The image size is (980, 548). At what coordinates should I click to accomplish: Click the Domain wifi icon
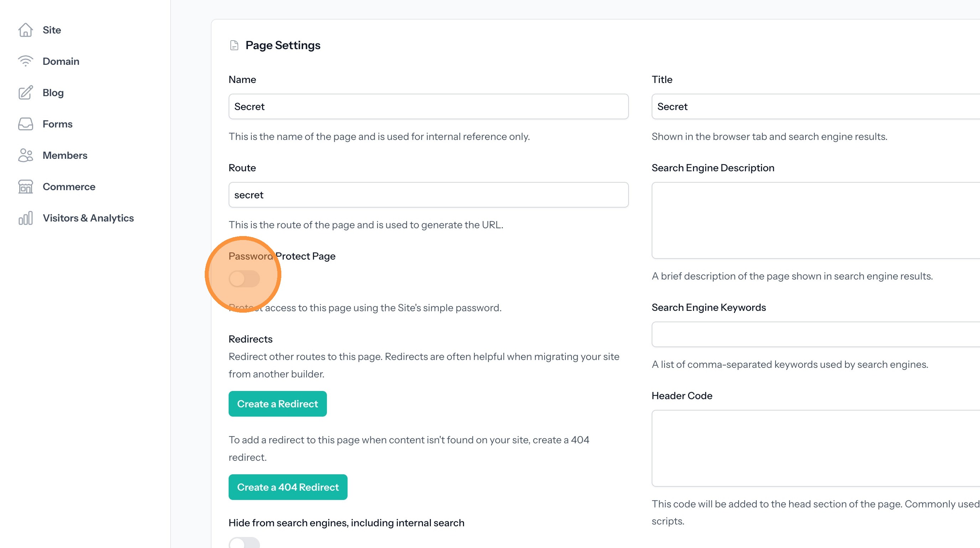pos(26,61)
